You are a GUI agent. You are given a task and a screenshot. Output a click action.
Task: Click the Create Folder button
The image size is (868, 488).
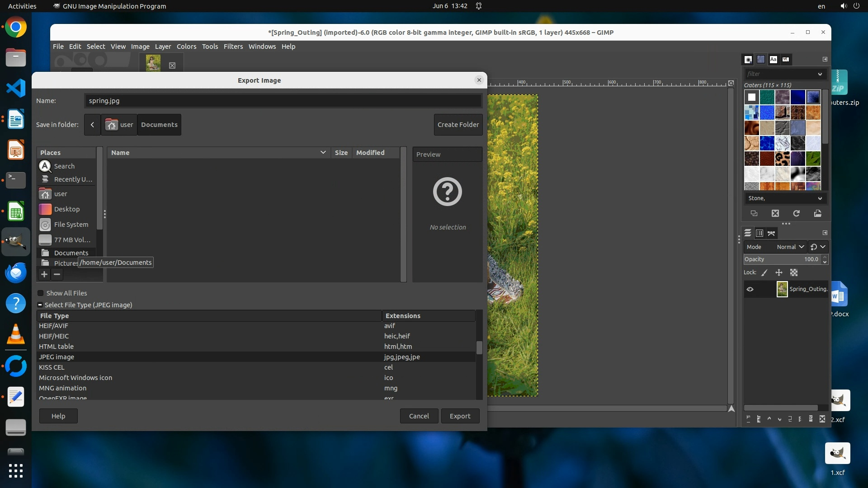pyautogui.click(x=458, y=125)
